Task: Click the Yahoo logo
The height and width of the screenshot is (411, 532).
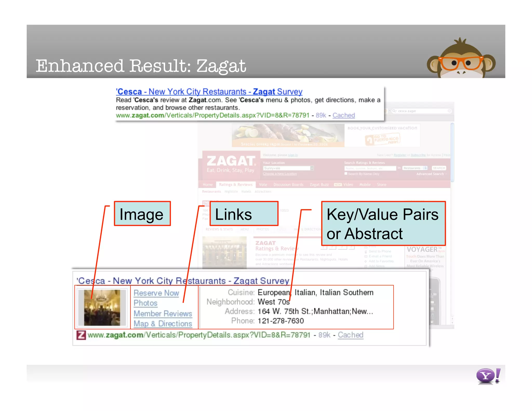Action: pyautogui.click(x=489, y=376)
